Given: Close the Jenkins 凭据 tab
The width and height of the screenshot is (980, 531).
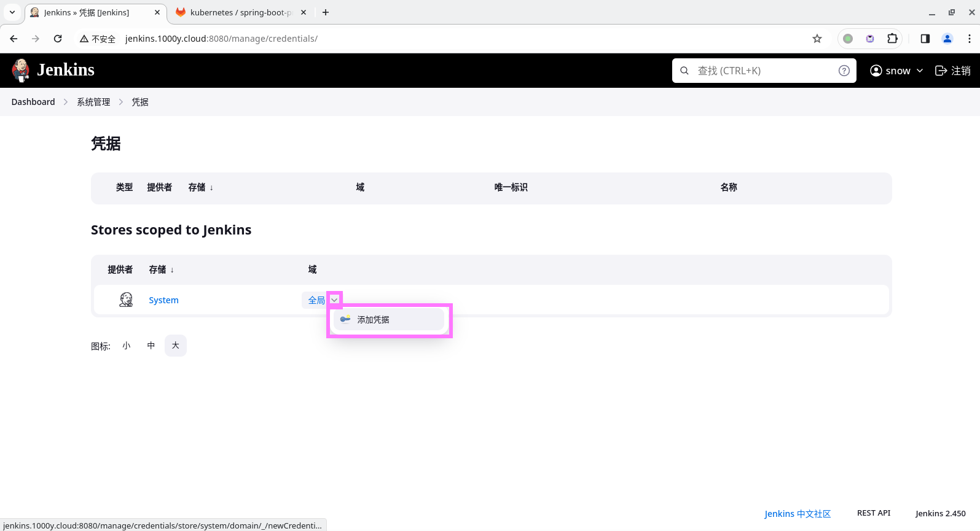Looking at the screenshot, I should click(x=157, y=12).
